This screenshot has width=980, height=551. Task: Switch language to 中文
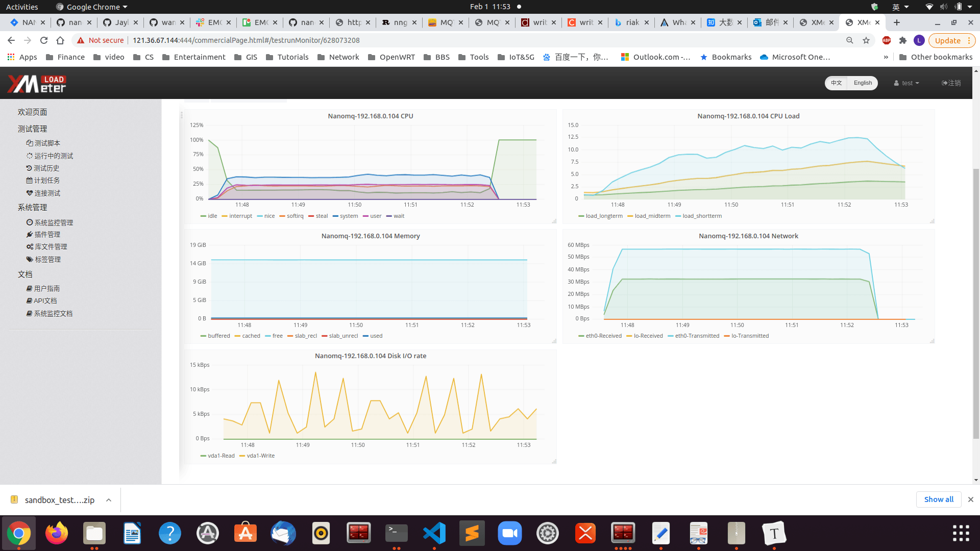(x=836, y=83)
